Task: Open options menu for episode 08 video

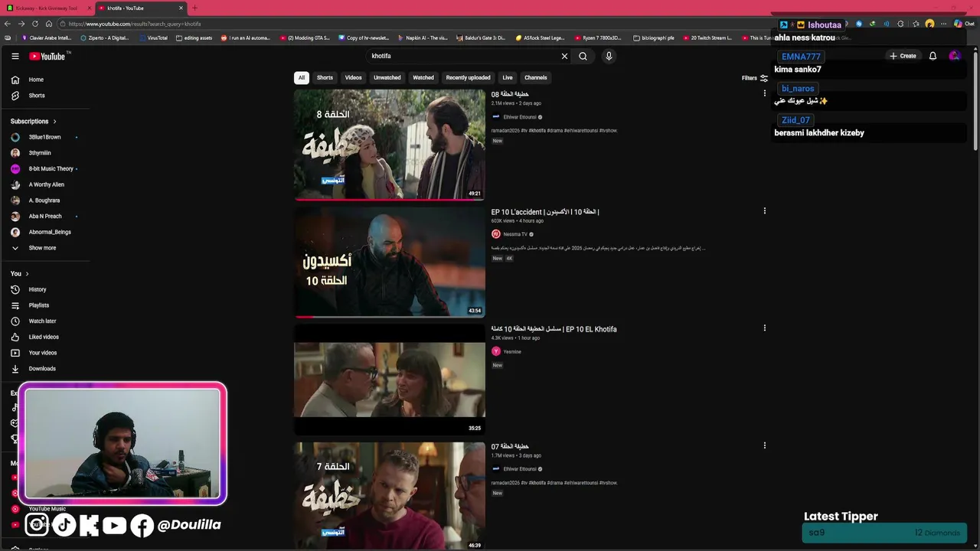Action: pos(764,93)
